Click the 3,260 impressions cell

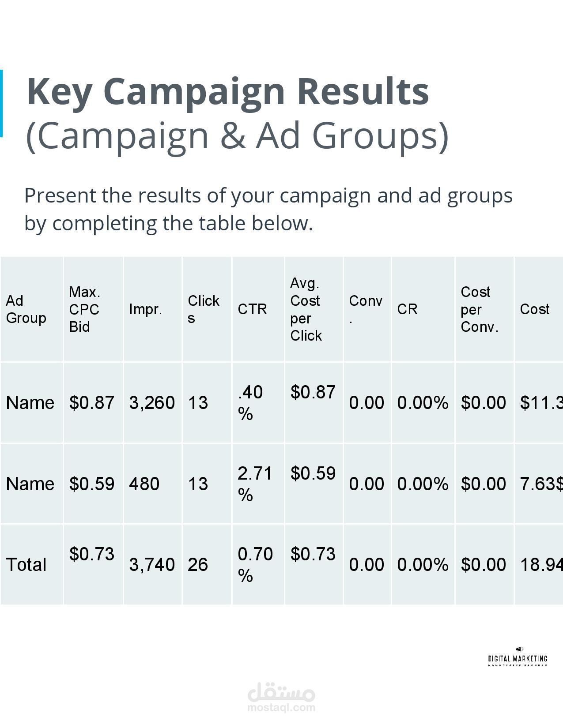click(x=151, y=403)
